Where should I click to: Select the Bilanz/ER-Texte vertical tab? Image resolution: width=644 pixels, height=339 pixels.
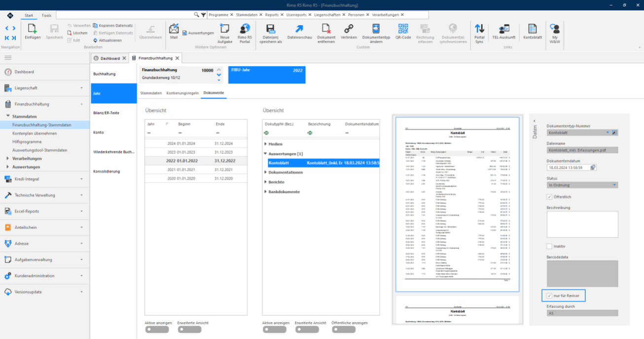pos(114,113)
